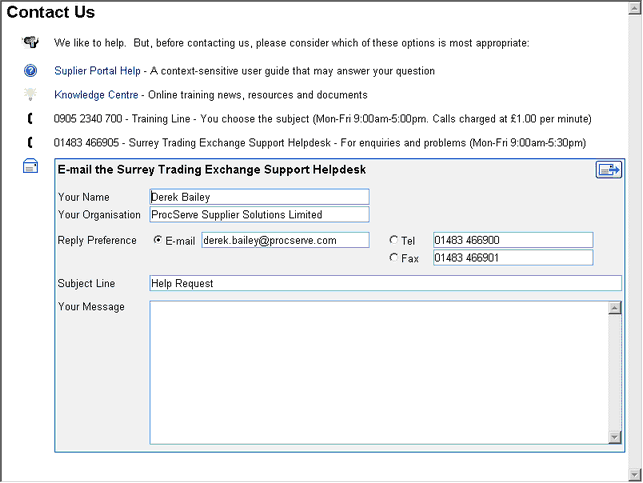Click the Tel number input field

point(512,240)
